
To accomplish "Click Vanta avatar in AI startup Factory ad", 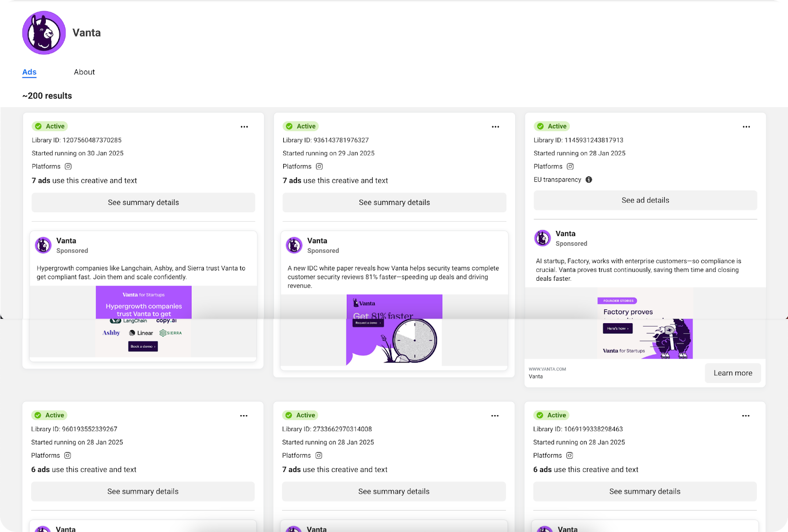I will (x=543, y=238).
